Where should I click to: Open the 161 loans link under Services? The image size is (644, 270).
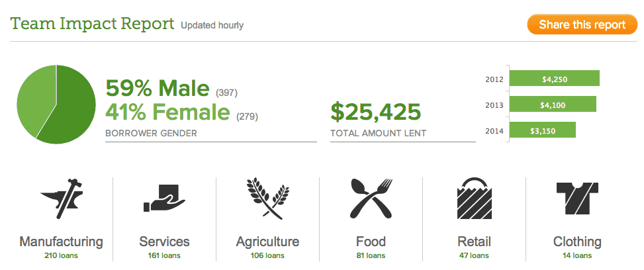click(x=164, y=255)
